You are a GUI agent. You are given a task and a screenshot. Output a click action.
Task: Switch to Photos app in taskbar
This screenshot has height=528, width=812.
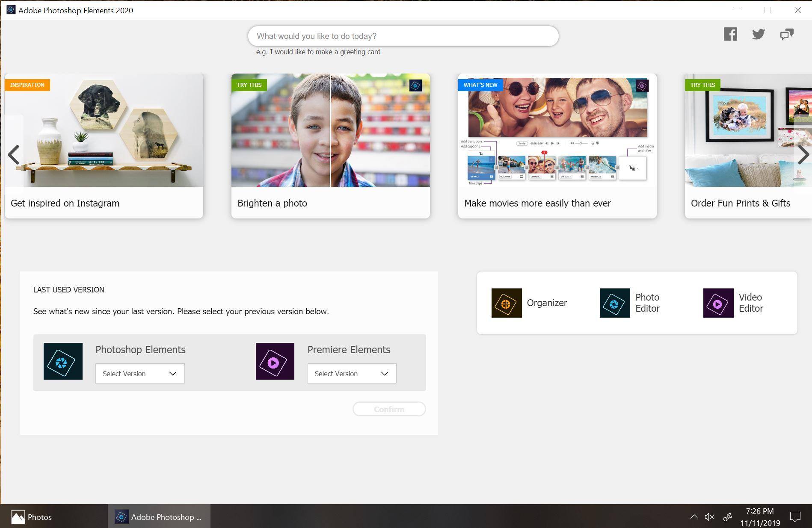(x=32, y=517)
